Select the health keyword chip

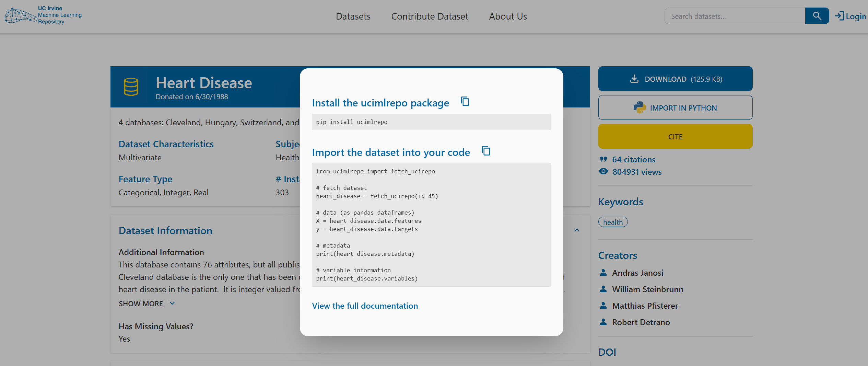pos(613,222)
